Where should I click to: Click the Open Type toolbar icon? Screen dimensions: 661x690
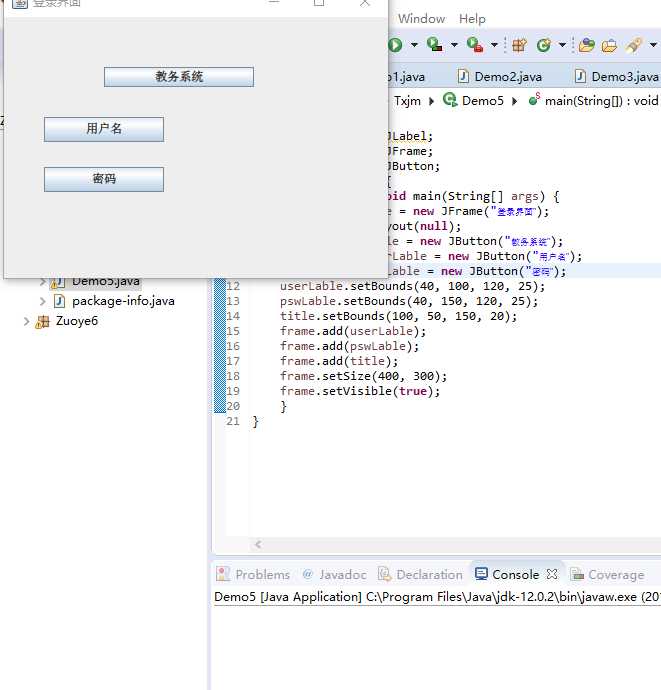click(x=587, y=45)
